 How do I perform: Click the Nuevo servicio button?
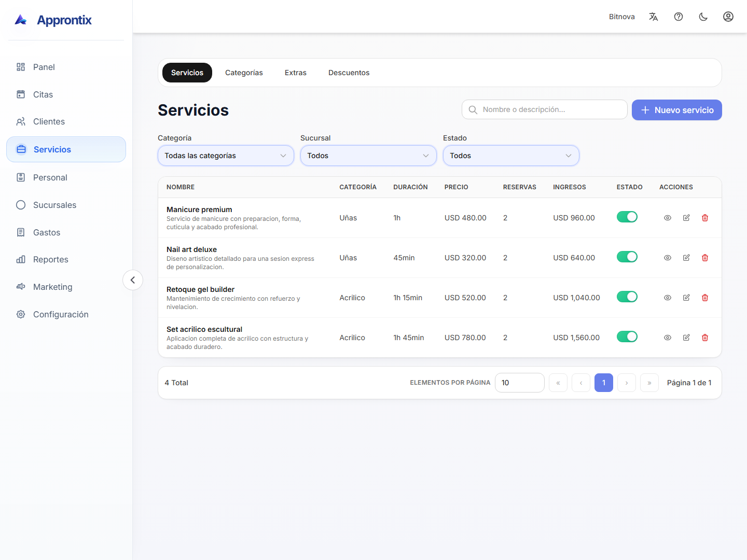click(x=677, y=110)
